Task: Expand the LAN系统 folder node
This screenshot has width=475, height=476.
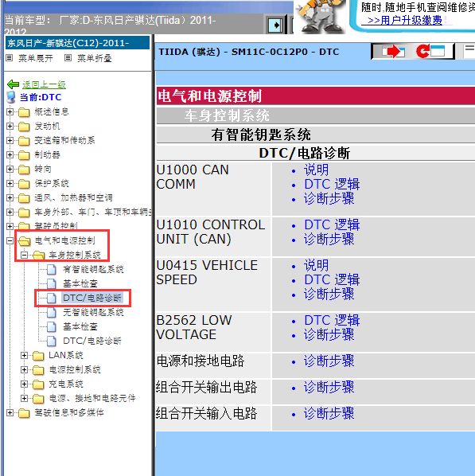Action: click(24, 355)
